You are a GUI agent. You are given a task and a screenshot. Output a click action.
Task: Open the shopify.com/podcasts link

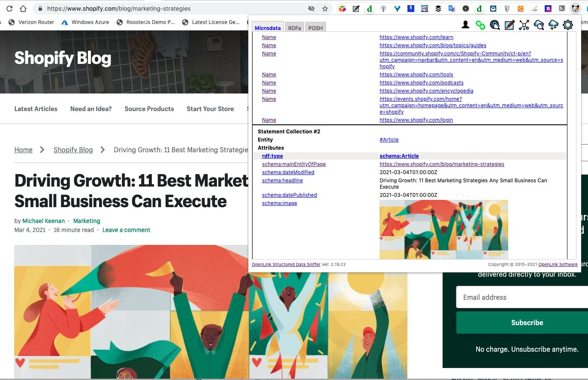(x=422, y=83)
